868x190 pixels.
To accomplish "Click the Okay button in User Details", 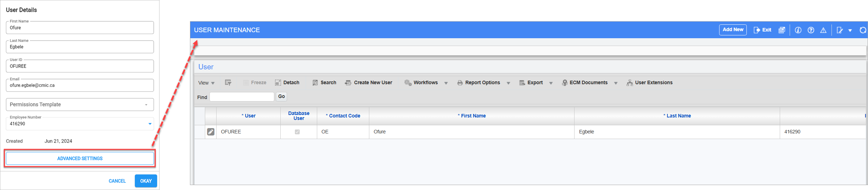I will click(x=146, y=181).
